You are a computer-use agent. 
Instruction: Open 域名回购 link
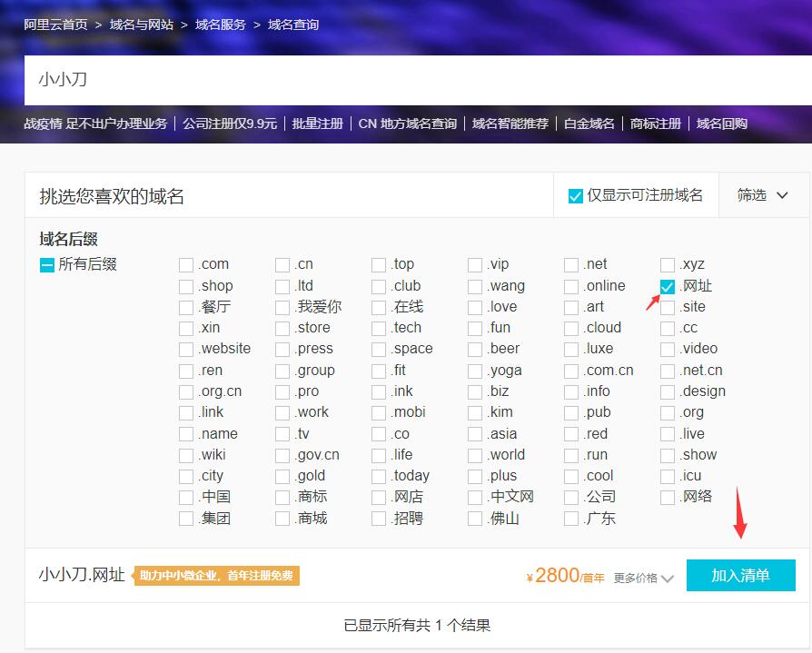click(x=721, y=124)
